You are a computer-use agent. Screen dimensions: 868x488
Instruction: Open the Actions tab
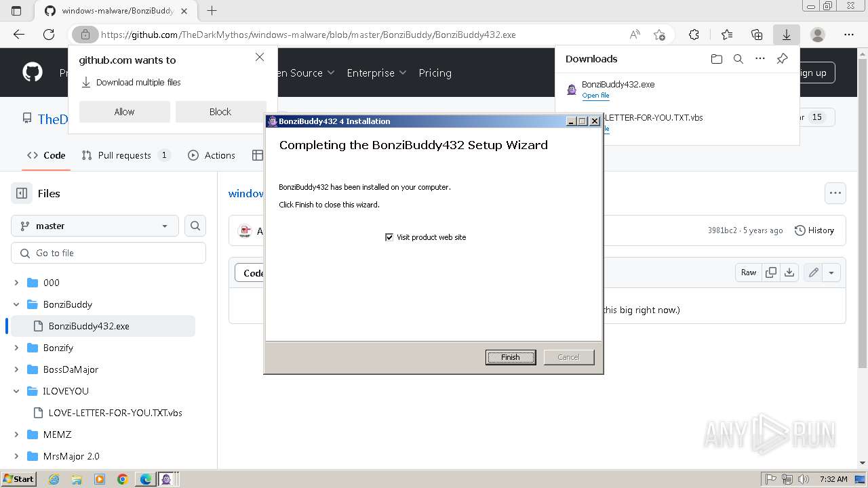pyautogui.click(x=212, y=155)
